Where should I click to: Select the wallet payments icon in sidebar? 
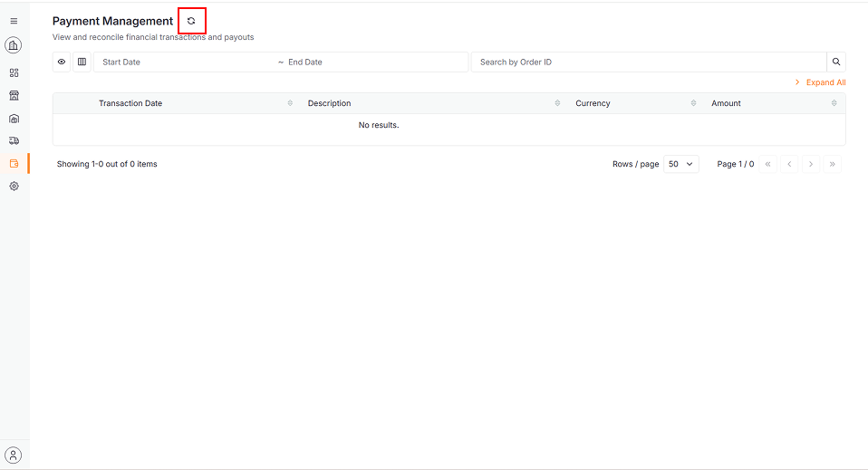[x=14, y=163]
